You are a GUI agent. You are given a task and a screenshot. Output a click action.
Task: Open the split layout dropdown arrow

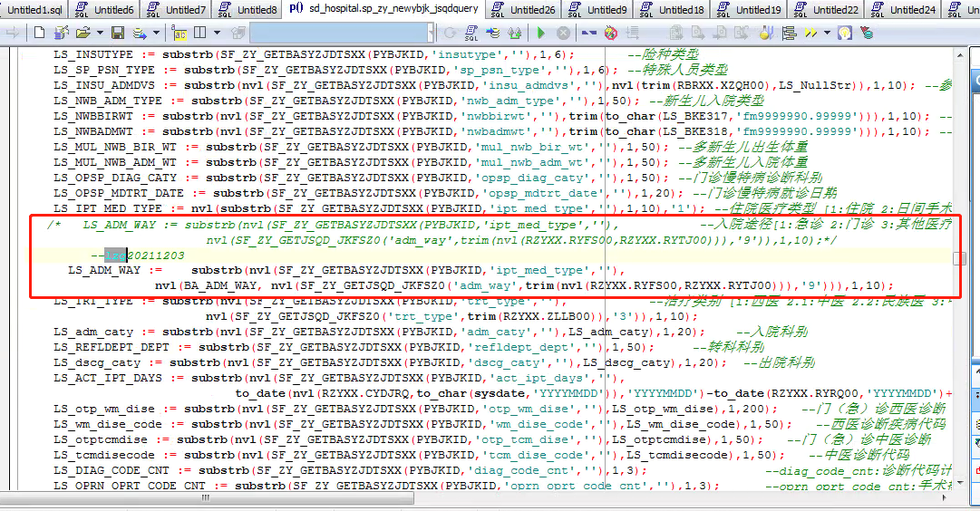[217, 33]
